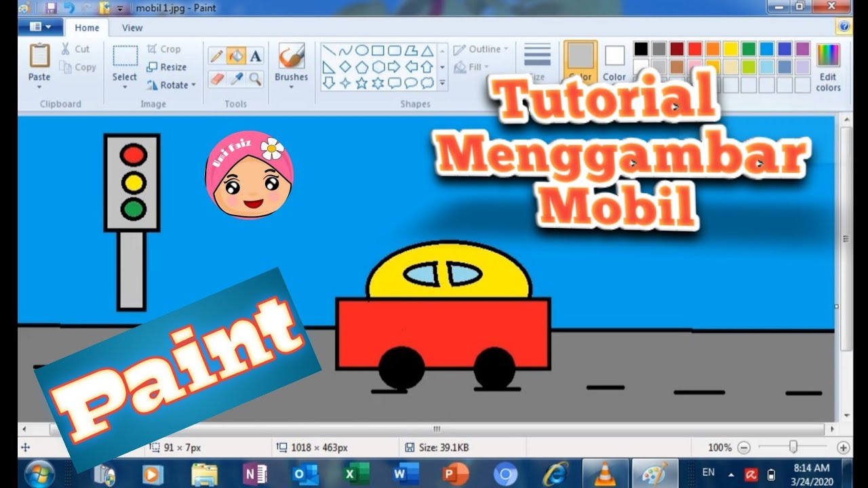
Task: Open Excel from the taskbar
Action: click(355, 474)
